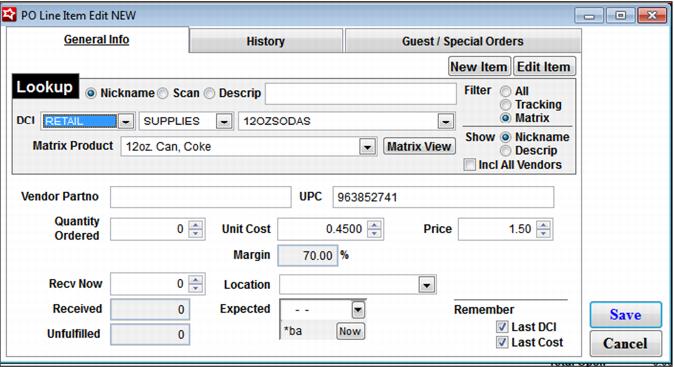
Task: Click the UPC field showing 963852741
Action: (443, 197)
